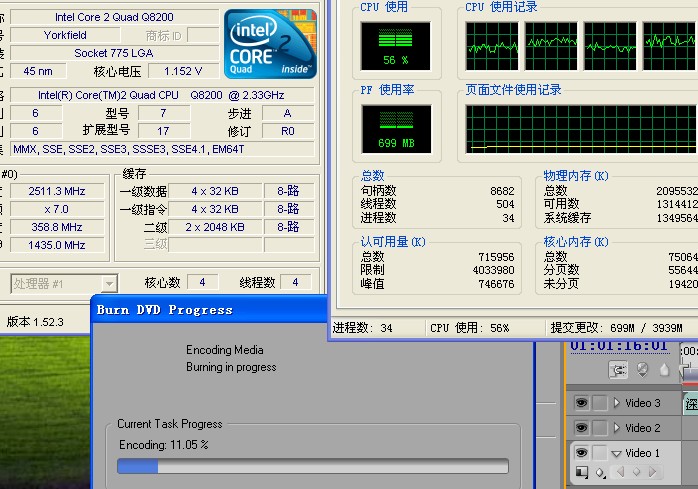The height and width of the screenshot is (489, 698).
Task: Click the Socket 775 LGA package field
Action: 114,53
